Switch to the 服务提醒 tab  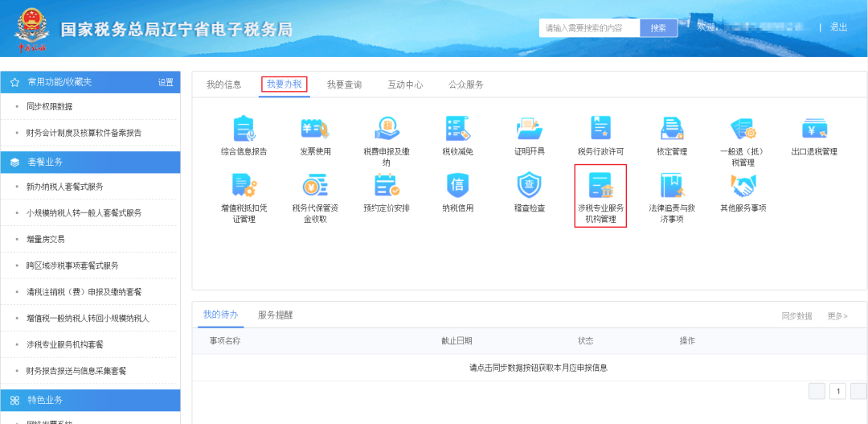[275, 315]
